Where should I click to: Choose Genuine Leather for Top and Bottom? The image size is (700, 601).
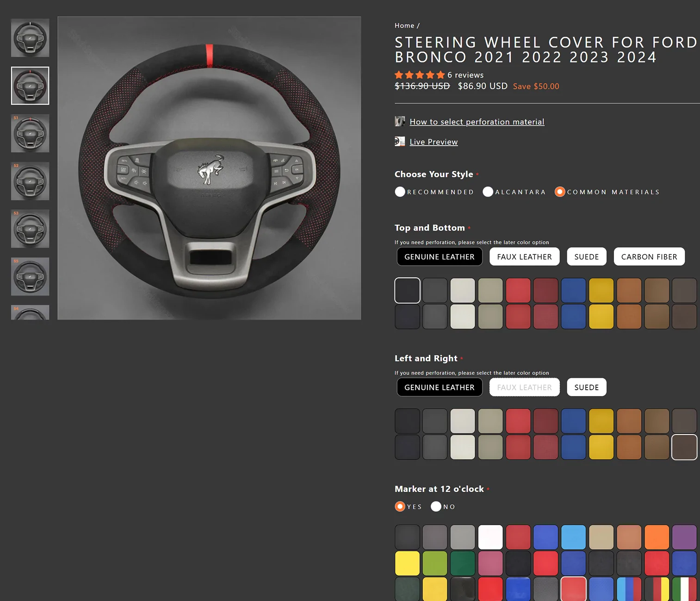[x=440, y=257]
